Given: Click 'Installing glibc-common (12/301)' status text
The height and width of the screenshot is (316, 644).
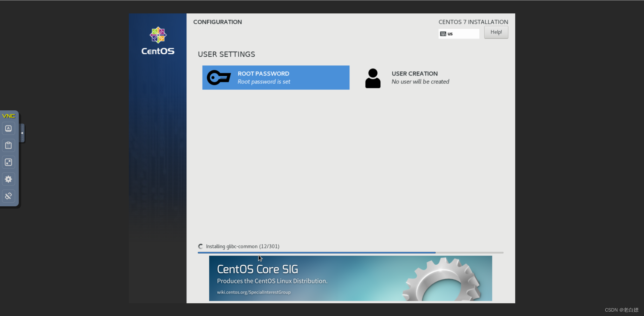Looking at the screenshot, I should (x=243, y=247).
